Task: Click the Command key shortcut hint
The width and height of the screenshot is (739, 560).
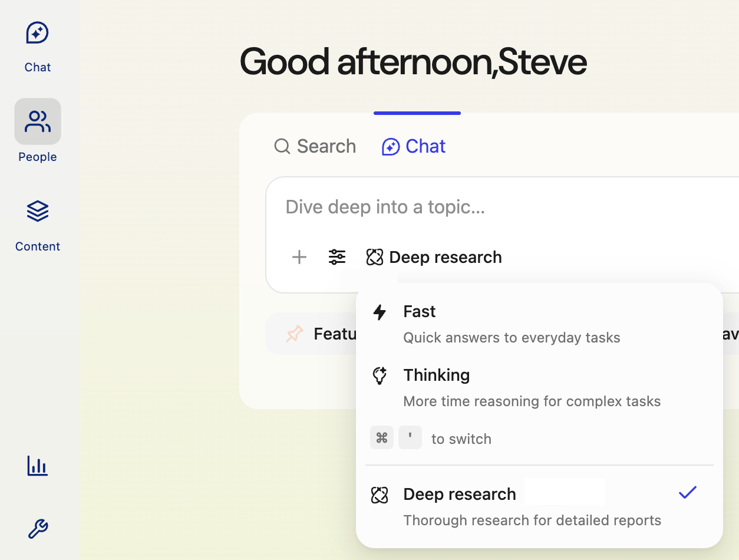Action: point(382,438)
